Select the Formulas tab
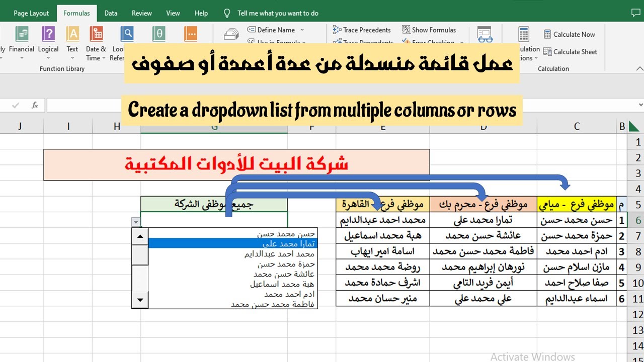 (76, 13)
